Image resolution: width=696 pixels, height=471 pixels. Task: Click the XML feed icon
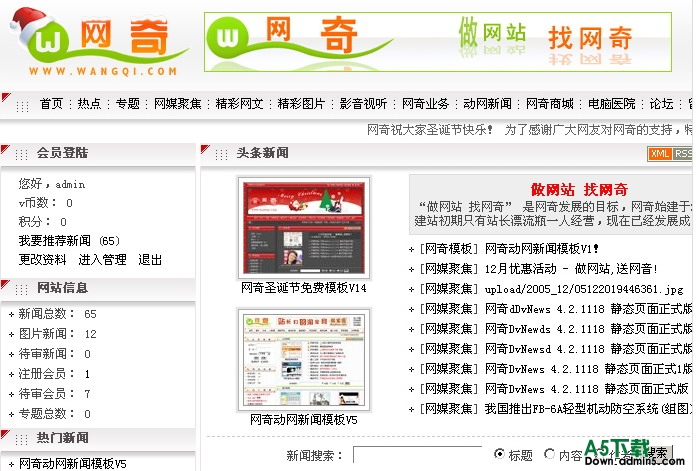click(660, 154)
